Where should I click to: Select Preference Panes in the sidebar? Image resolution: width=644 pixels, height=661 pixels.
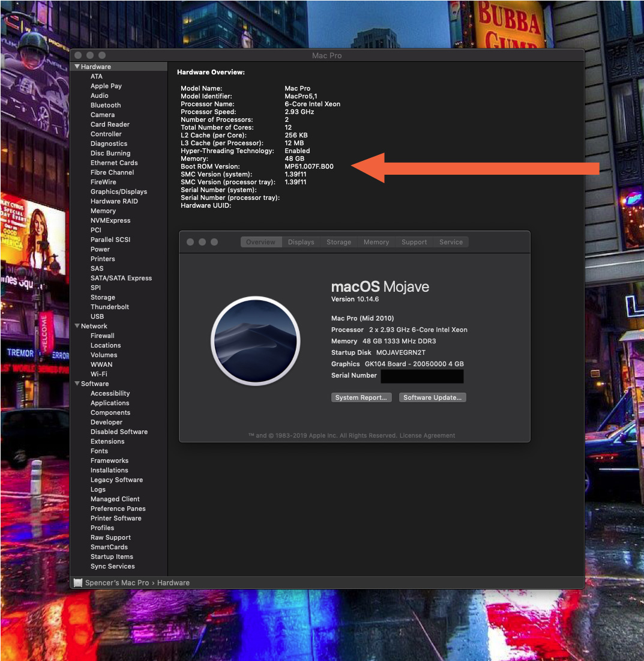pos(118,509)
